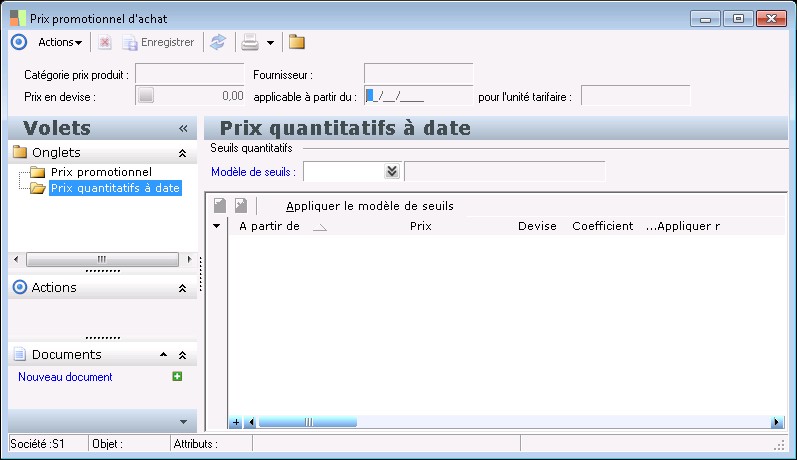The width and height of the screenshot is (797, 460).
Task: Click the Coefficient column header
Action: coord(603,226)
